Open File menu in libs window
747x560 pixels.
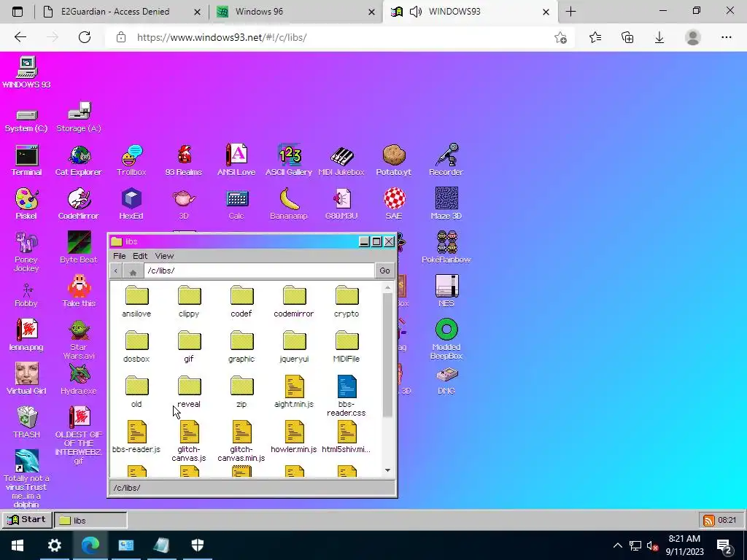[119, 256]
